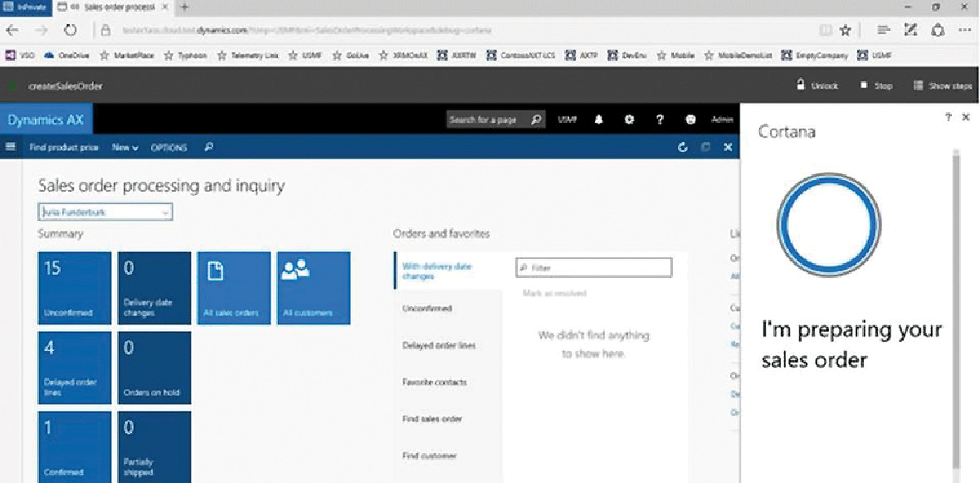Open Cortana pane help icon

pos(948,117)
